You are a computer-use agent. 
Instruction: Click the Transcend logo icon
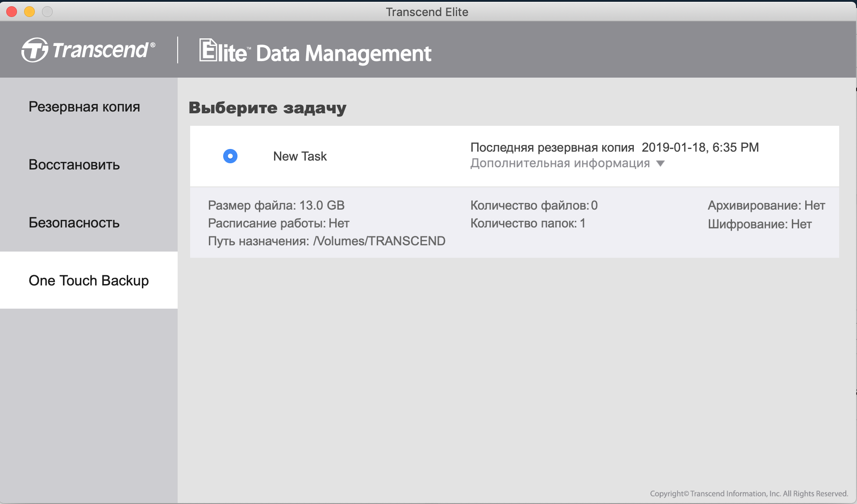tap(34, 50)
